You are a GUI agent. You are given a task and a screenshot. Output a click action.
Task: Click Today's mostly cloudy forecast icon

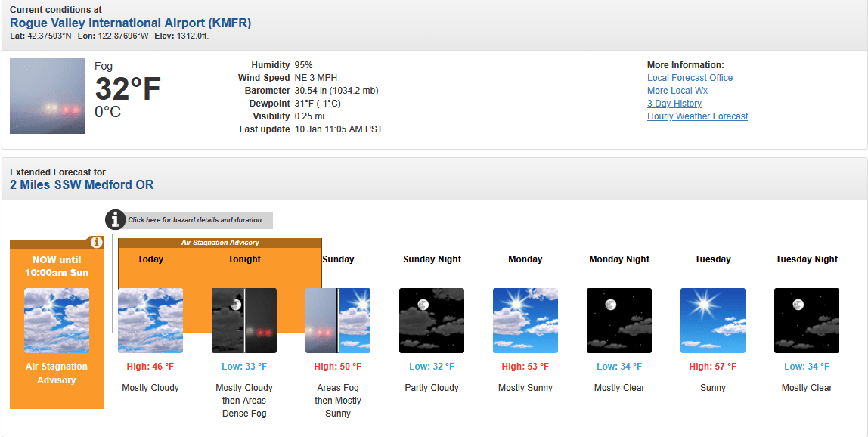[x=150, y=320]
